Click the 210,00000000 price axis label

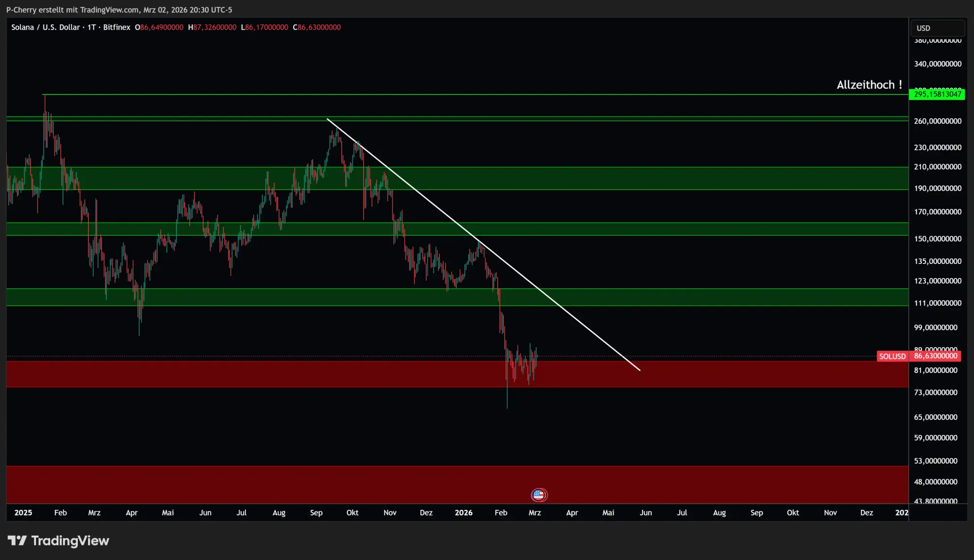pyautogui.click(x=937, y=167)
